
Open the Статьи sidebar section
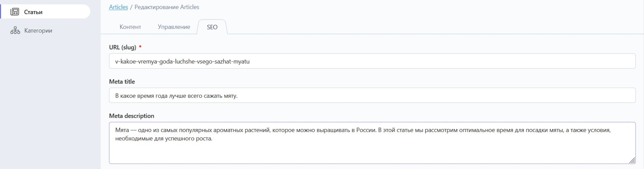click(x=33, y=12)
